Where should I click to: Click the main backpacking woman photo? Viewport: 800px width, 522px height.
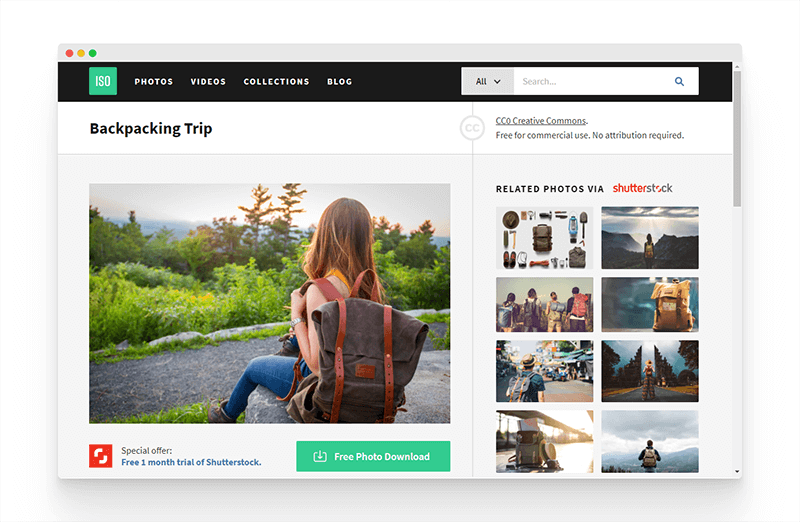click(x=269, y=303)
